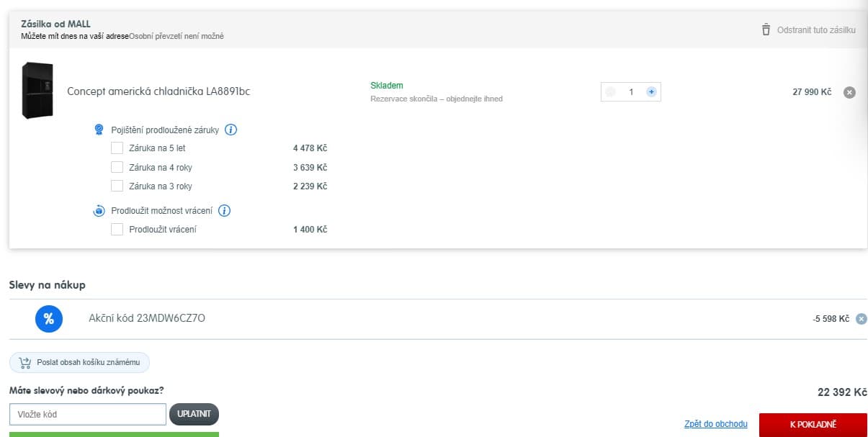Check the 5-year warranty option
The image size is (868, 437).
point(117,148)
